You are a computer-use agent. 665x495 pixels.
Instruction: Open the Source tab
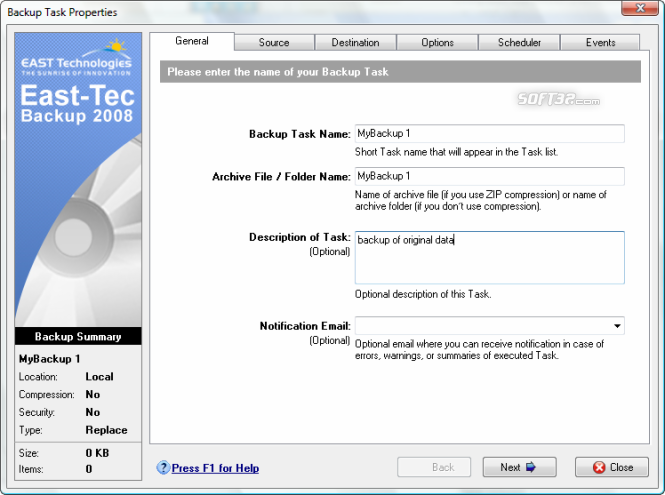click(x=274, y=42)
